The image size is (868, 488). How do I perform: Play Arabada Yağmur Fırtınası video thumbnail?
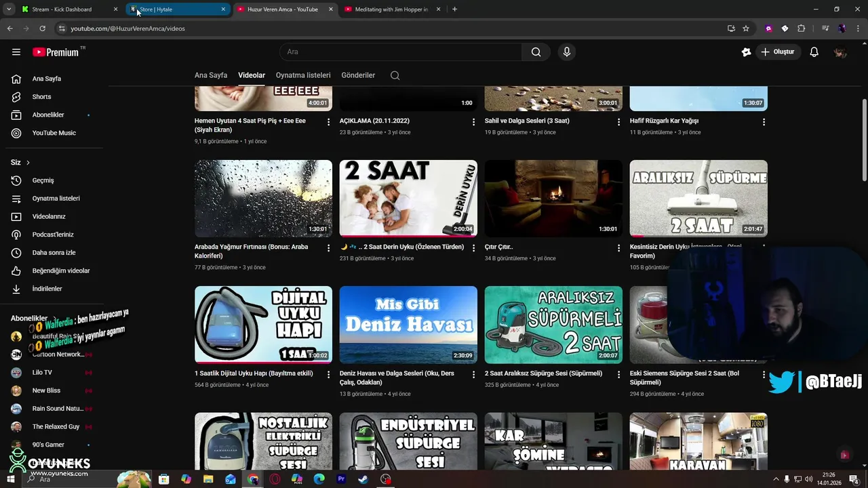coord(263,199)
